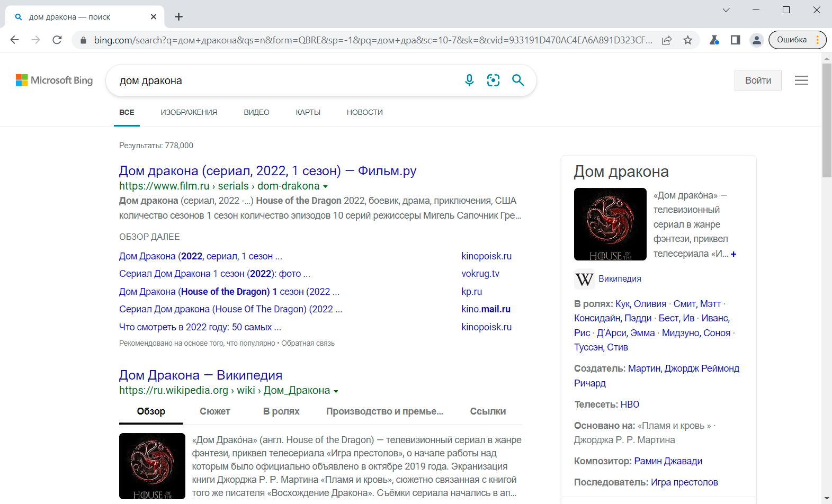
Task: Open Мидзуно, Соноя cast link
Action: (x=696, y=333)
